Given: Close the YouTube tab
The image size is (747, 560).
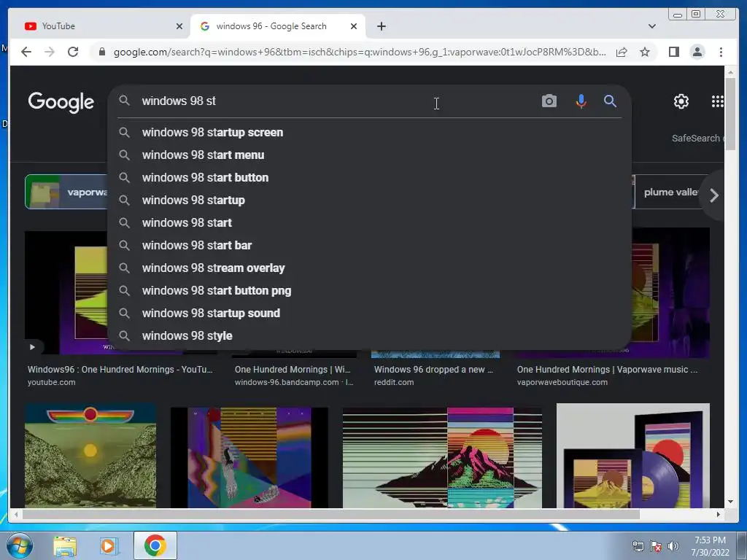Looking at the screenshot, I should (179, 26).
